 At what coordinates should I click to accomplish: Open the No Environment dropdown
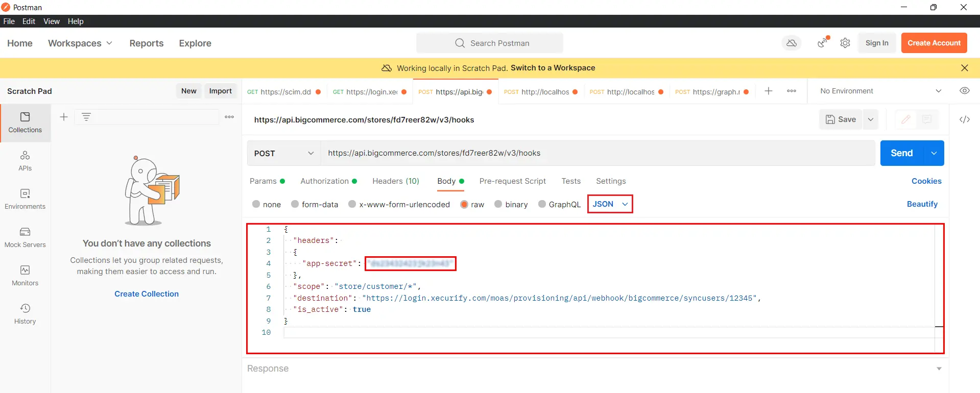881,91
